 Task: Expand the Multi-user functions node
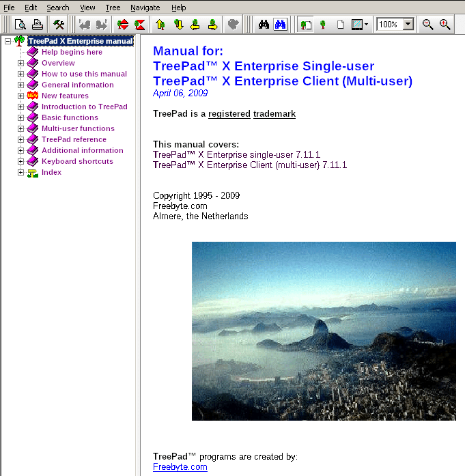click(x=20, y=128)
